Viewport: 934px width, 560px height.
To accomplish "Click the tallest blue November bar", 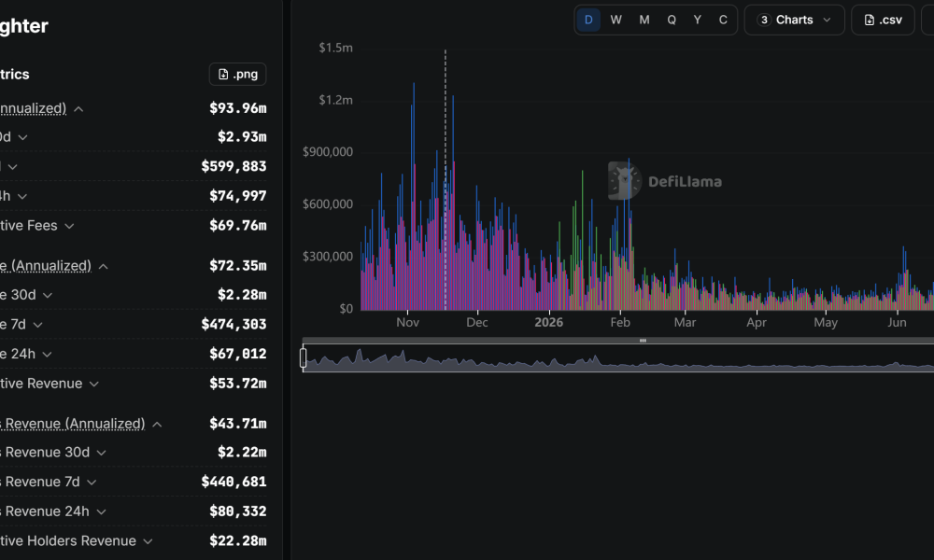I will pos(414,196).
